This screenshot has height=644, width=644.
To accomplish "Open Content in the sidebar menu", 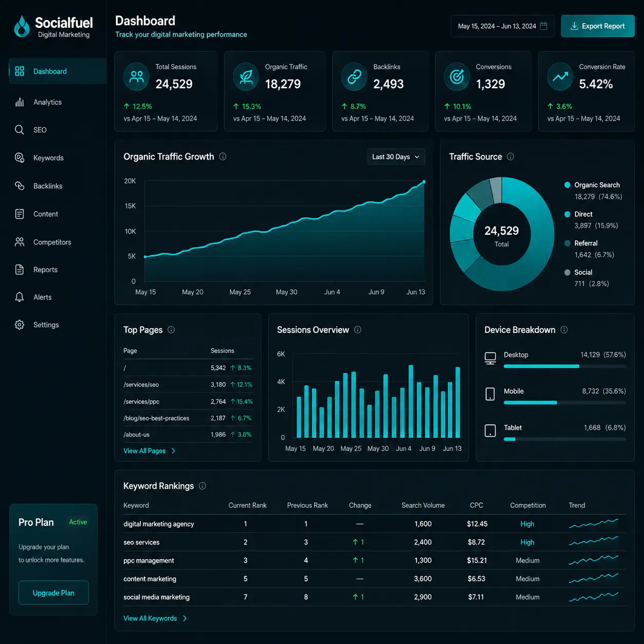I will click(46, 214).
